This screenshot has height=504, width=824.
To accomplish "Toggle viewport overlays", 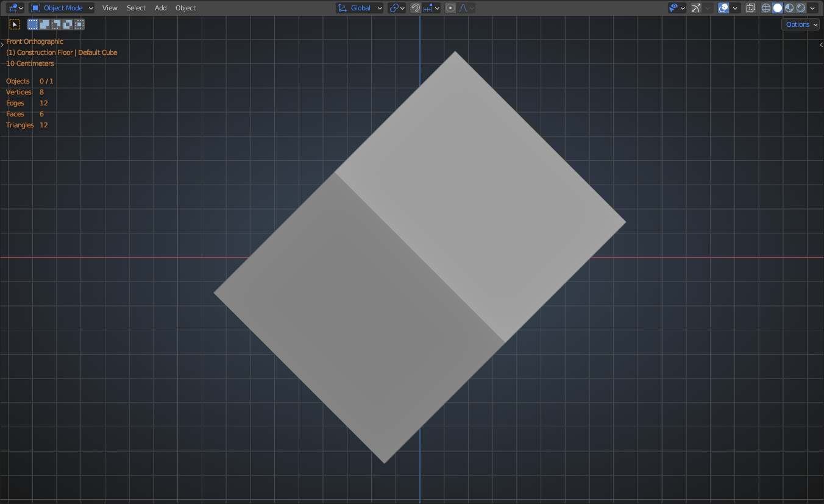I will point(723,8).
